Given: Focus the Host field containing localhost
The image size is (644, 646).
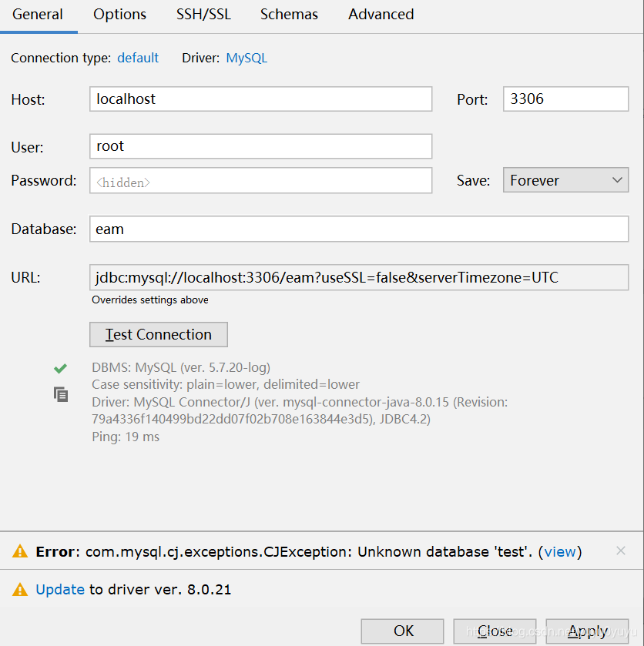Looking at the screenshot, I should pos(260,99).
